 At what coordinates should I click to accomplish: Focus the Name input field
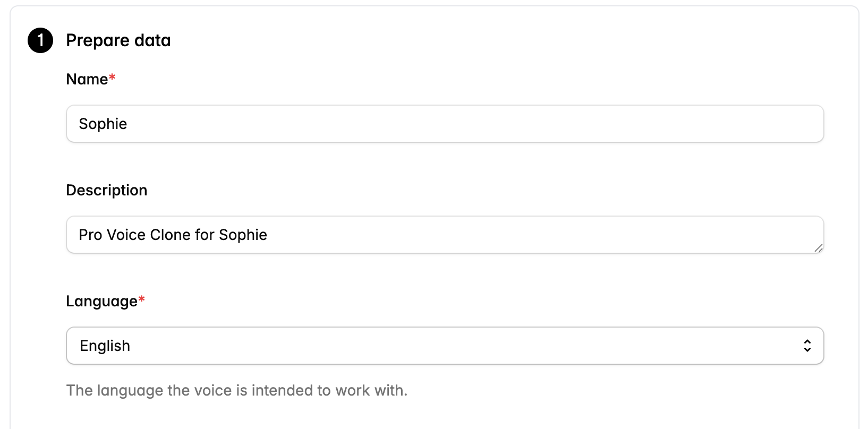[445, 124]
